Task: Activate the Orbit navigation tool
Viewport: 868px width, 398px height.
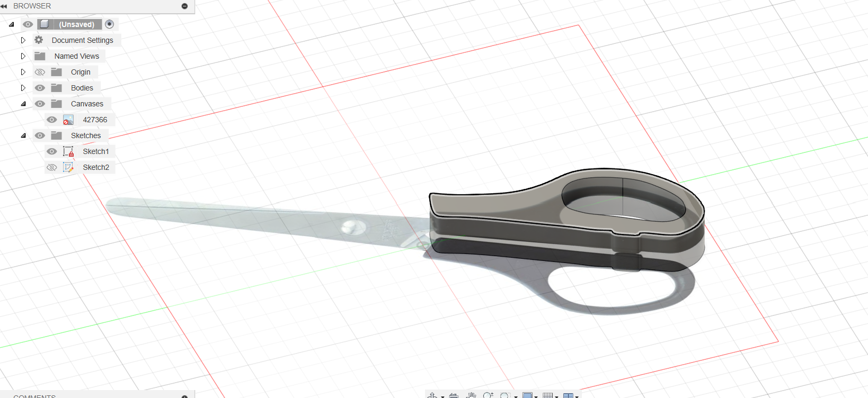Action: [x=432, y=395]
